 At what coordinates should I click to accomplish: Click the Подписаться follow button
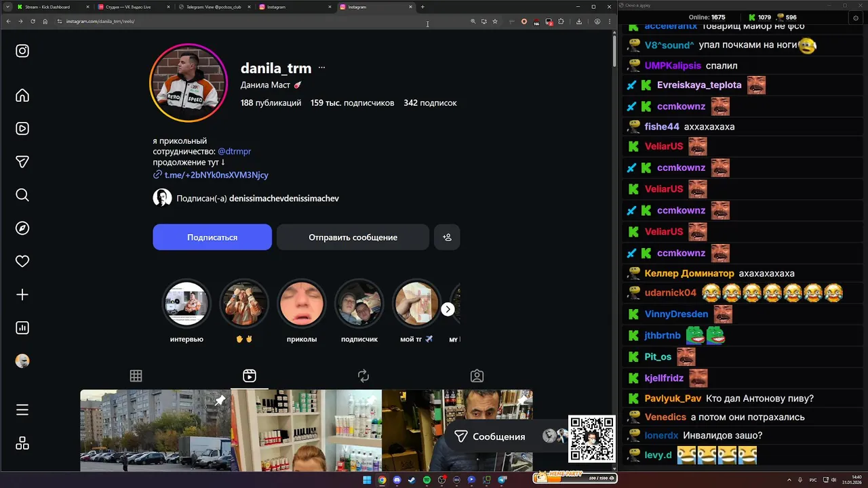(212, 237)
